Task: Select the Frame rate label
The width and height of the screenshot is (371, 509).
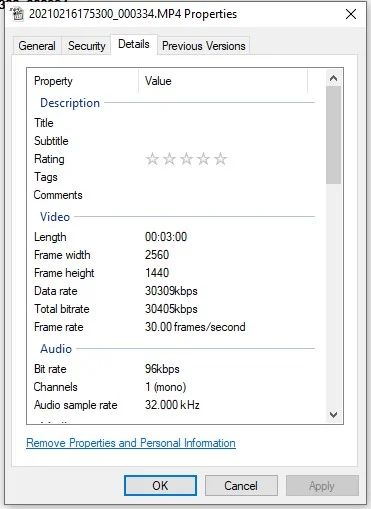Action: 59,327
